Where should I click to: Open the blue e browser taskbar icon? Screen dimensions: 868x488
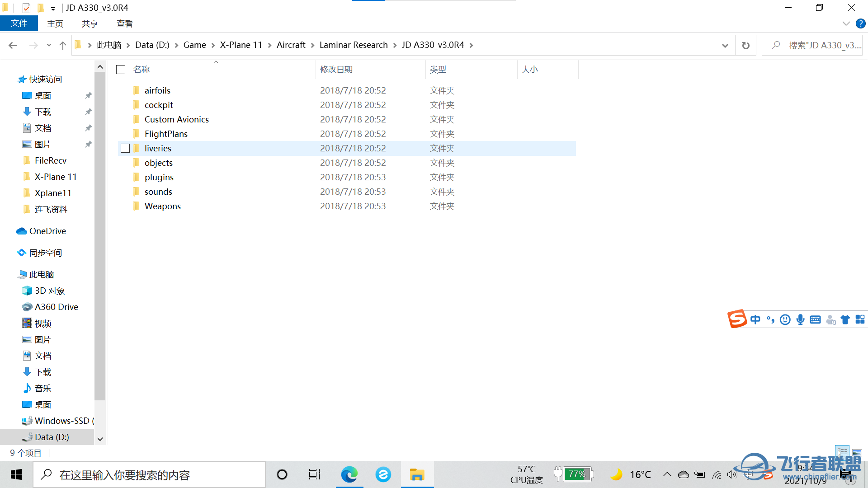(383, 474)
